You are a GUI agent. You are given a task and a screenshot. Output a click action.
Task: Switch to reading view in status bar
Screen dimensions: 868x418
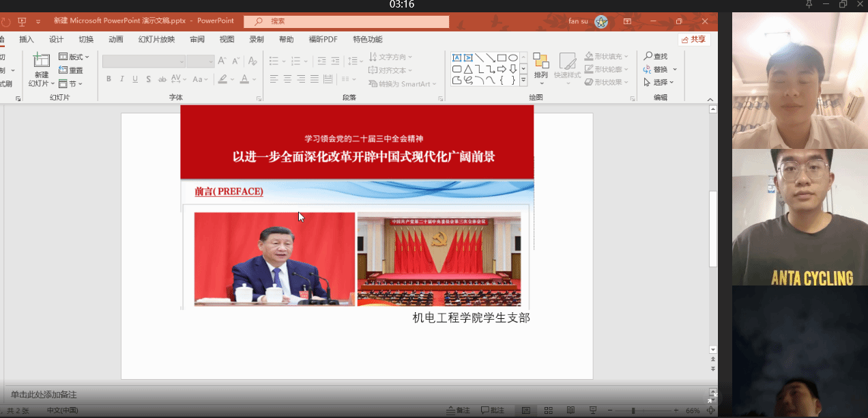570,410
